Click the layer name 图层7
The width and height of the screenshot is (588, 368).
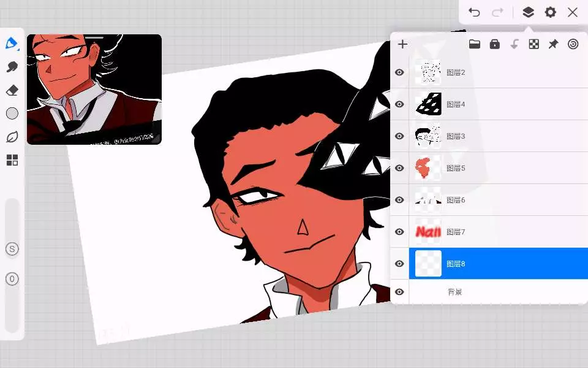(x=456, y=232)
